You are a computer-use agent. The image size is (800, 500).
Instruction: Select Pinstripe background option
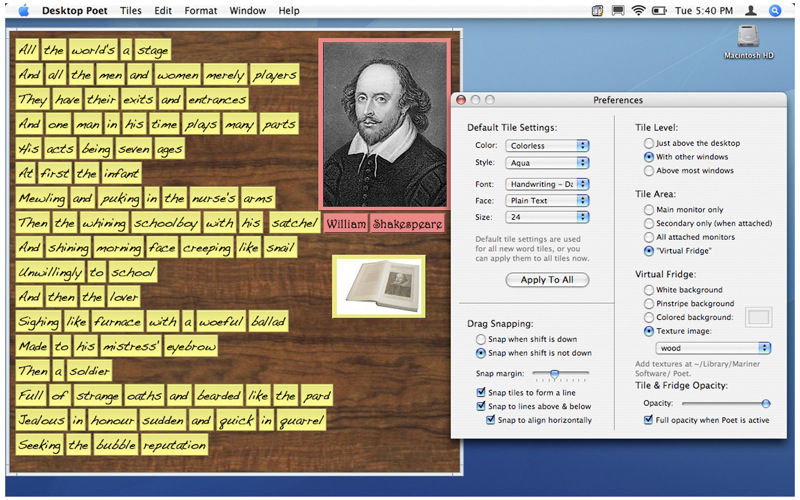click(x=689, y=303)
